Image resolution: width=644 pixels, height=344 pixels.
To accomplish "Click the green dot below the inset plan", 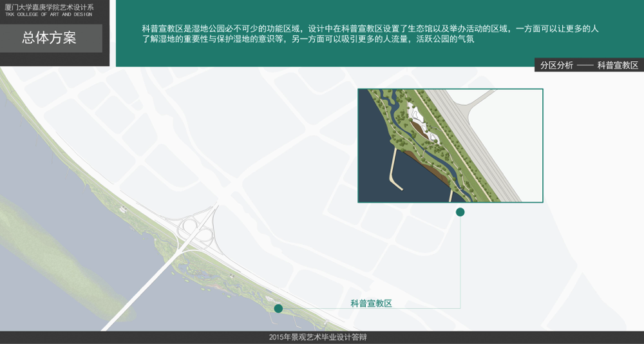I will click(460, 212).
